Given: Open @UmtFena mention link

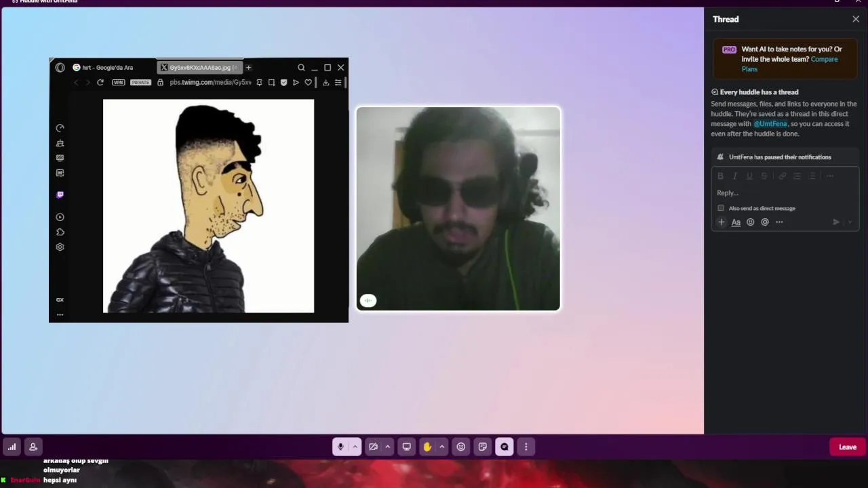Looking at the screenshot, I should 770,124.
